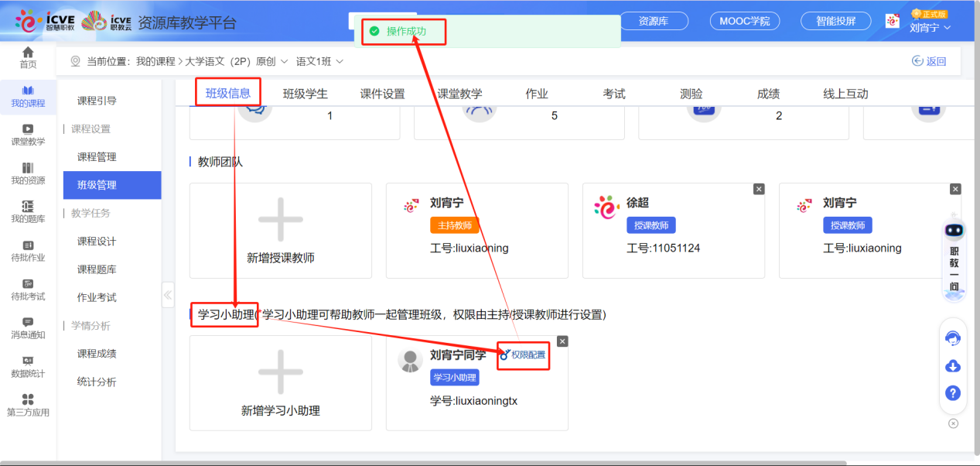The width and height of the screenshot is (980, 466).
Task: Open the 首页 home icon in sidebar
Action: 28,57
